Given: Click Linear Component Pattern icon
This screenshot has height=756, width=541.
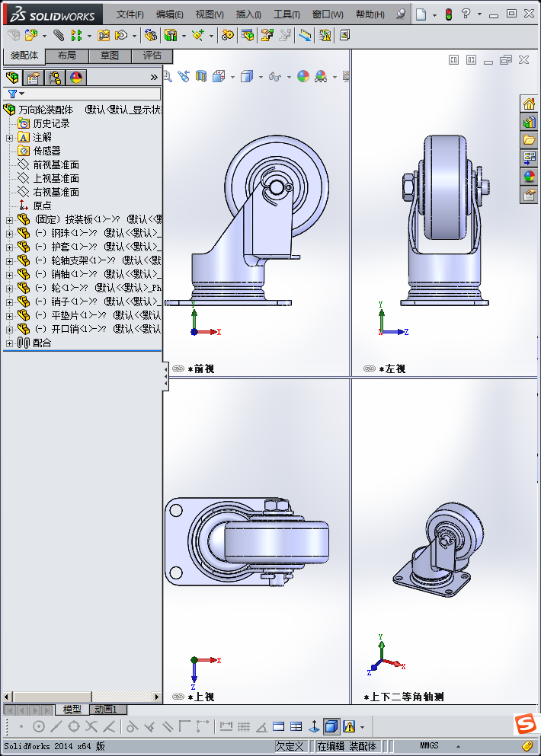Looking at the screenshot, I should click(75, 35).
